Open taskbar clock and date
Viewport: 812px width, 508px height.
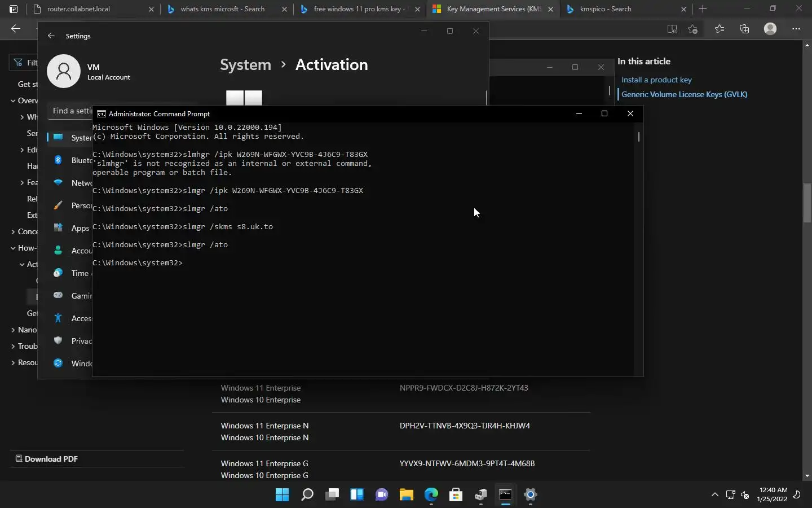pyautogui.click(x=773, y=495)
